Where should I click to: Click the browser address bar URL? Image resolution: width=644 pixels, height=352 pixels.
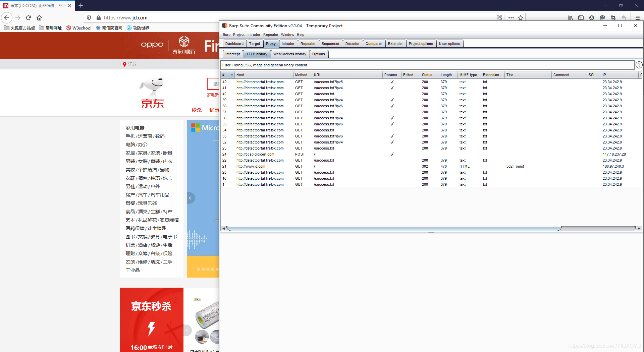[x=125, y=18]
